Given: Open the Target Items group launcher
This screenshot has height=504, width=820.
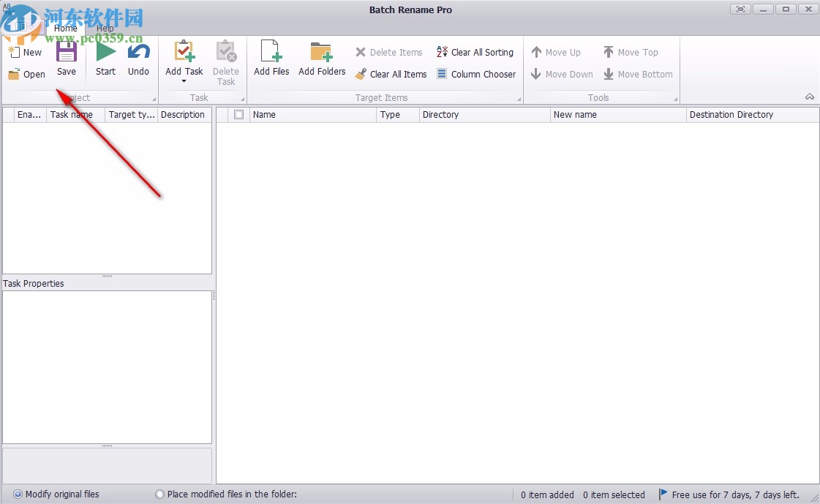Looking at the screenshot, I should (x=519, y=99).
